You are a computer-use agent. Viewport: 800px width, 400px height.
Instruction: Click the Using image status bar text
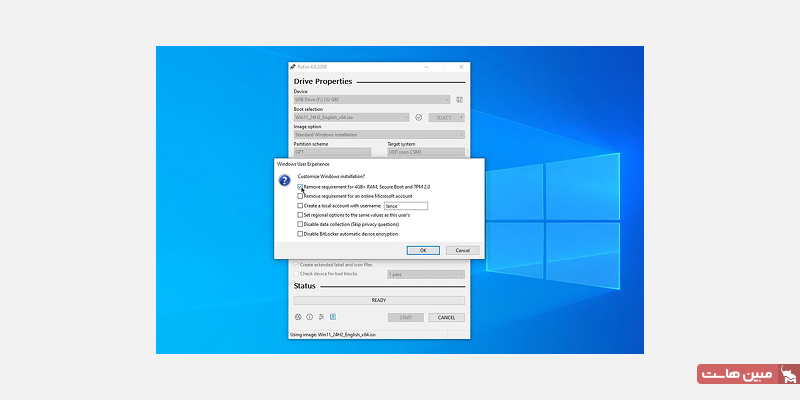click(x=333, y=335)
